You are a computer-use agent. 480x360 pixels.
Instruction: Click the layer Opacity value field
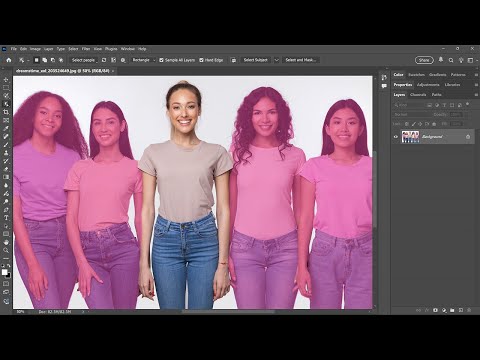(456, 114)
